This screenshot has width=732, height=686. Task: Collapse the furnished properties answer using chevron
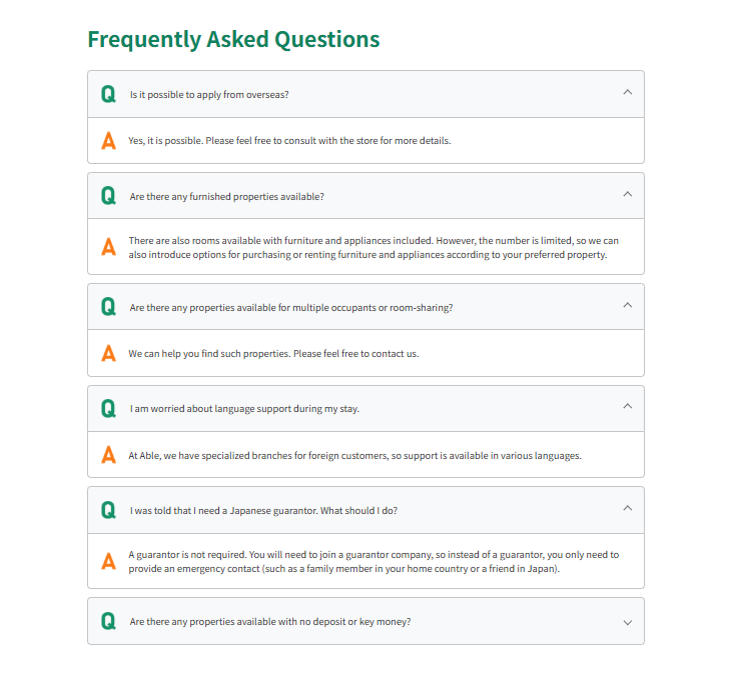(x=627, y=194)
